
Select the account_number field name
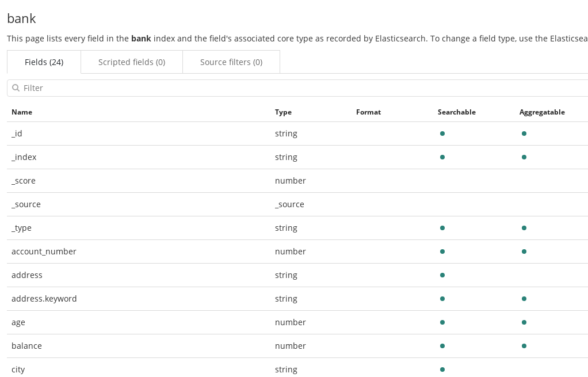[44, 252]
